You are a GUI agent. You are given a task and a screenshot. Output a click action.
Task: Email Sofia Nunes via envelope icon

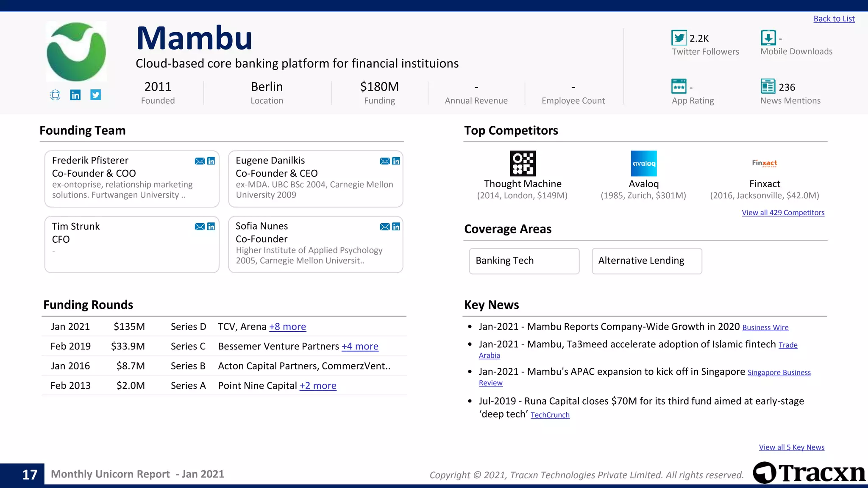385,227
